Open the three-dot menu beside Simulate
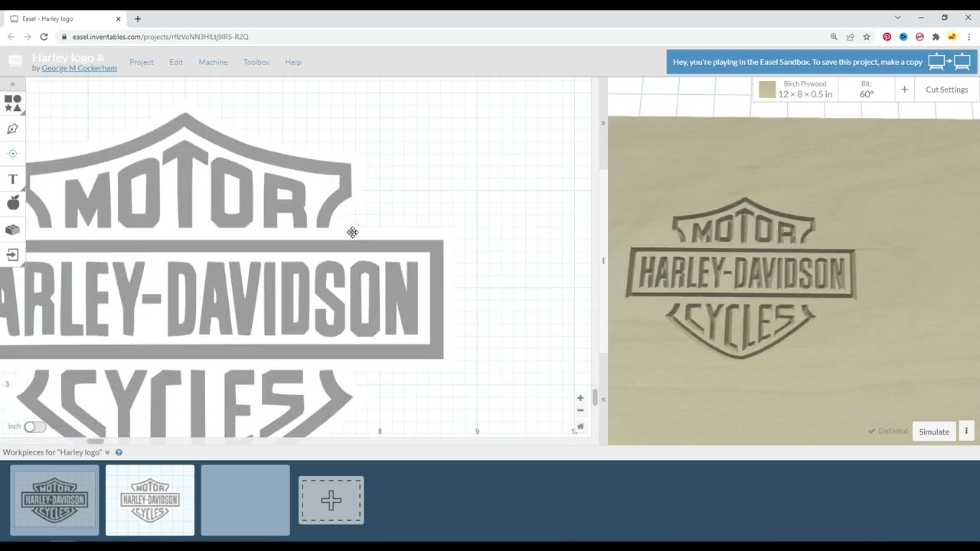 click(x=966, y=432)
